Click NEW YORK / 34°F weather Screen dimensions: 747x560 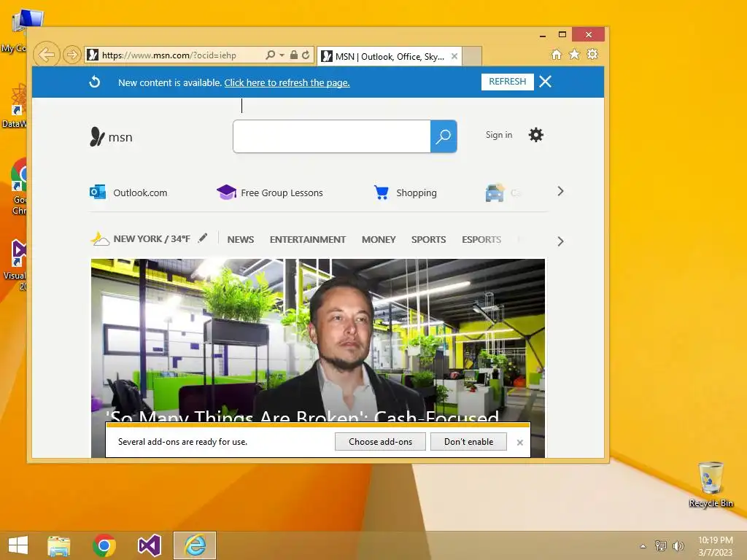(x=141, y=239)
